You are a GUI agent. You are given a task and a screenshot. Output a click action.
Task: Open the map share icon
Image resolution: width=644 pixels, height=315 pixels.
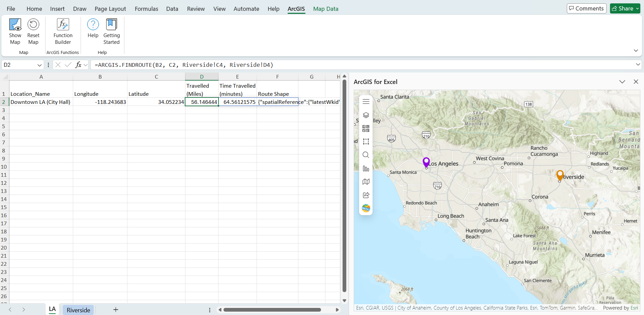[x=366, y=195]
